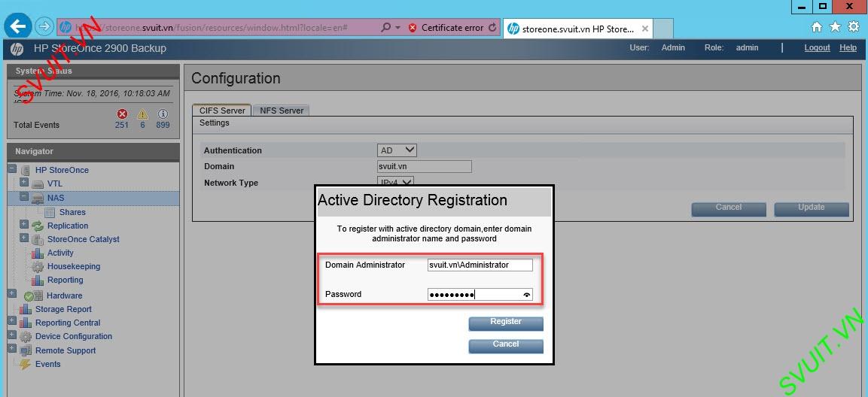Click the Hardware green check icon
Image resolution: width=868 pixels, height=397 pixels.
(29, 295)
